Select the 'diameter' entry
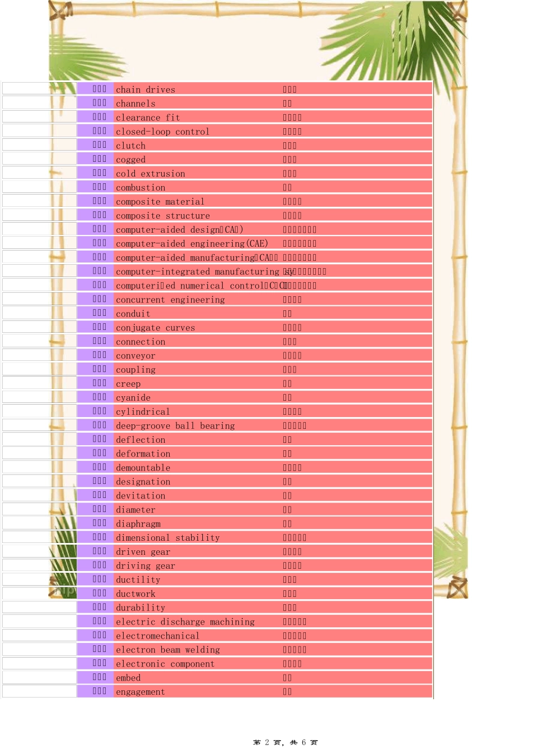This screenshot has height=756, width=534. coord(135,510)
